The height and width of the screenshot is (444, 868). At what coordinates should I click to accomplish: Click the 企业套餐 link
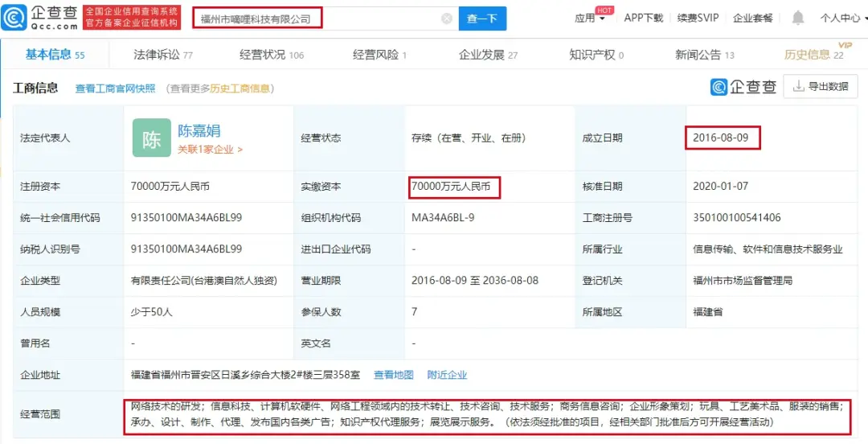coord(753,18)
